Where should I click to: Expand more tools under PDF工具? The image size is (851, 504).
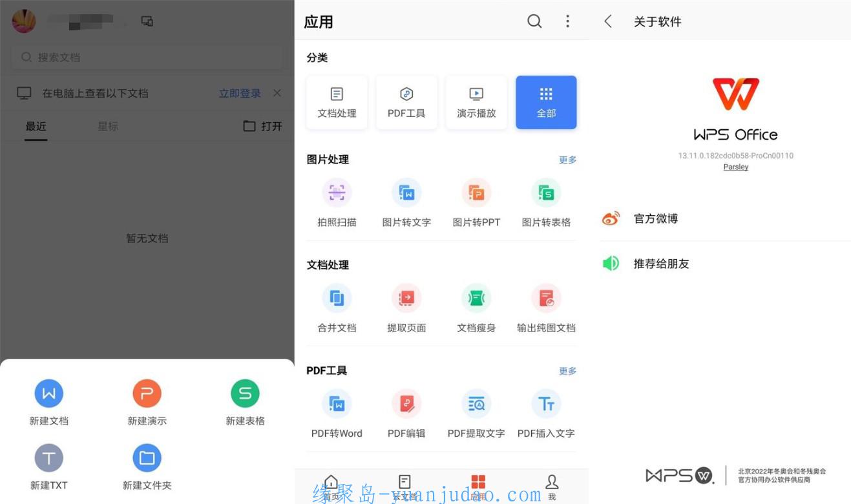pyautogui.click(x=567, y=372)
